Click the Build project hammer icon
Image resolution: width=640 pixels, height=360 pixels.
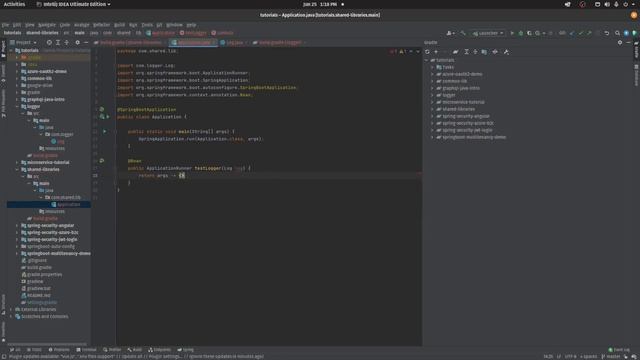(463, 33)
